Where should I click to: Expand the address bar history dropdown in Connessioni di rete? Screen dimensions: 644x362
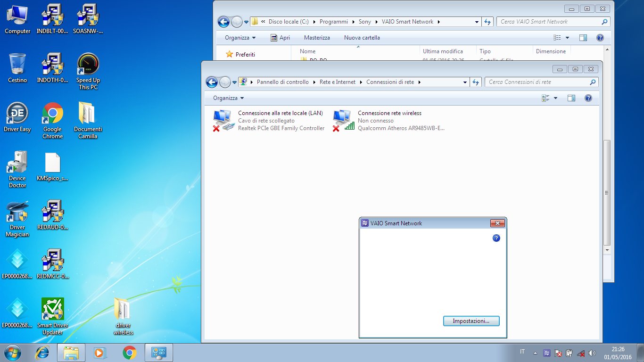pyautogui.click(x=465, y=82)
